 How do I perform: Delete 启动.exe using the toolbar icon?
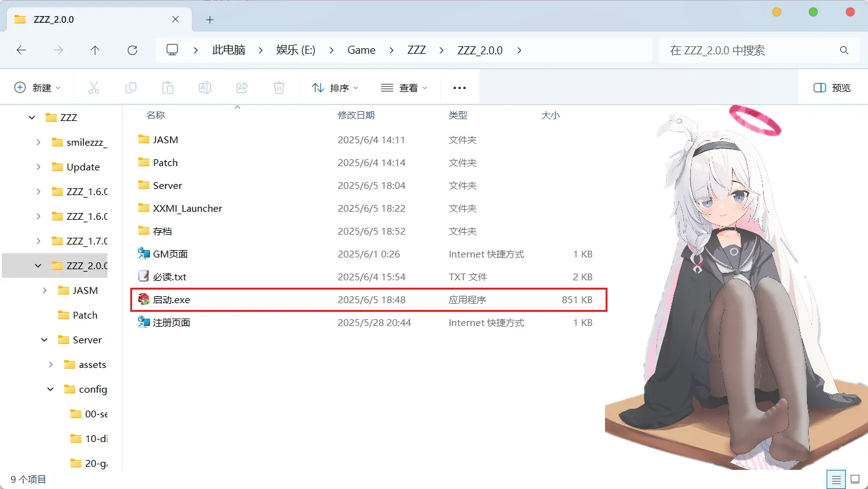pyautogui.click(x=279, y=87)
